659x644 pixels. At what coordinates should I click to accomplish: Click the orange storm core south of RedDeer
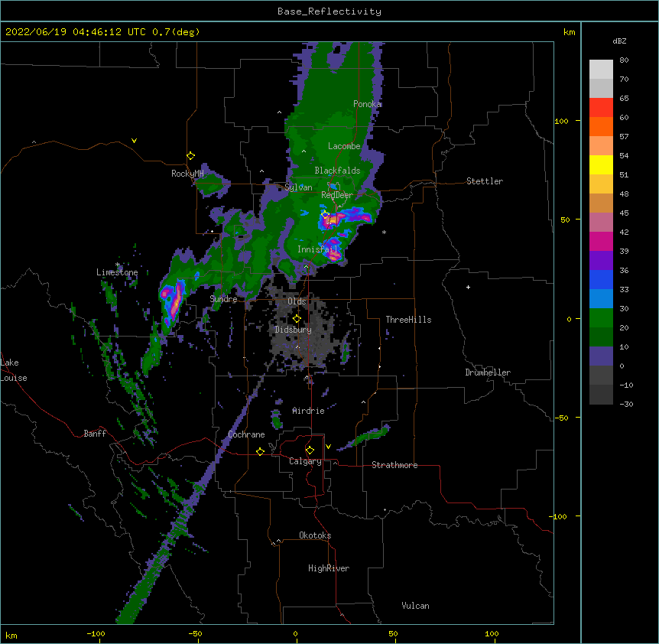[333, 220]
